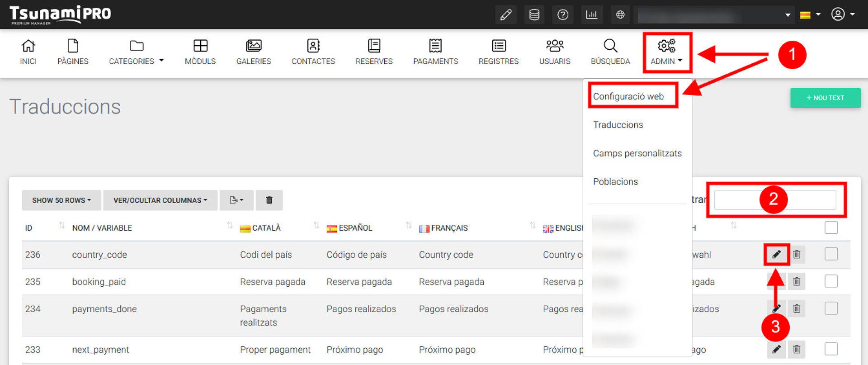Expand the Categories menu

[x=136, y=52]
